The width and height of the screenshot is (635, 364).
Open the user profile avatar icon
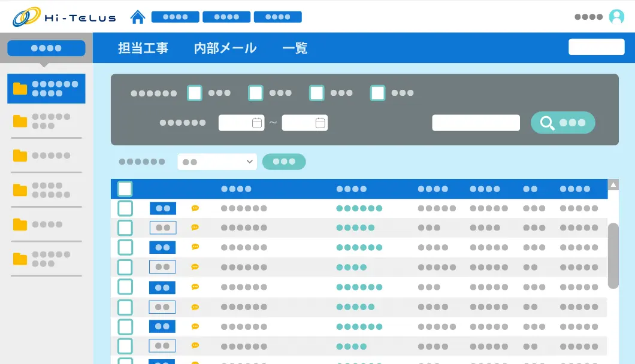(616, 17)
